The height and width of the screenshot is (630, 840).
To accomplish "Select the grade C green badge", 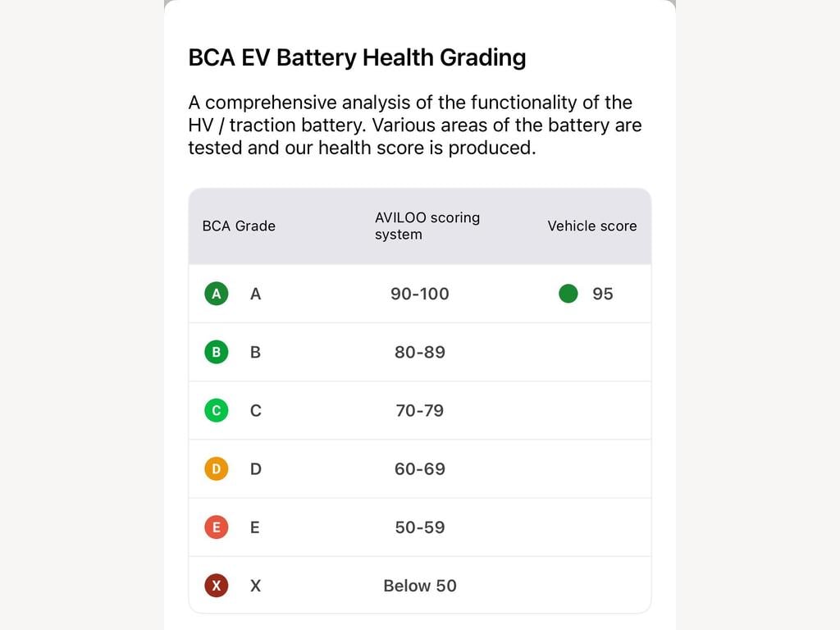I will [x=217, y=410].
